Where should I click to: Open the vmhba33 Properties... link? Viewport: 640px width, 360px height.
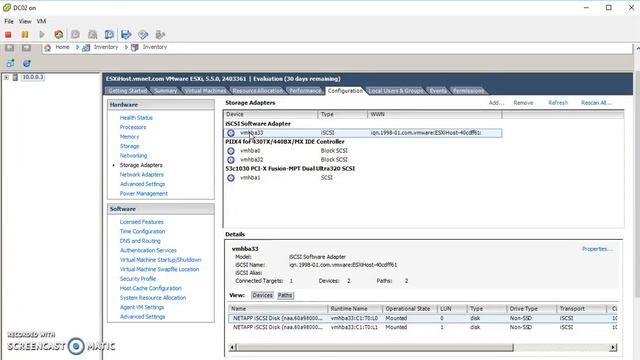597,249
